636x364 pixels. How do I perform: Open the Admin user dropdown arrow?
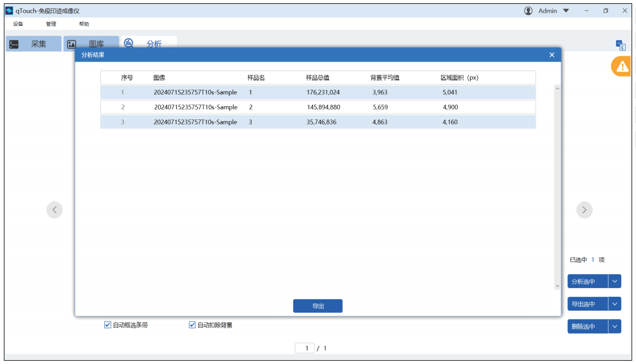pyautogui.click(x=566, y=11)
